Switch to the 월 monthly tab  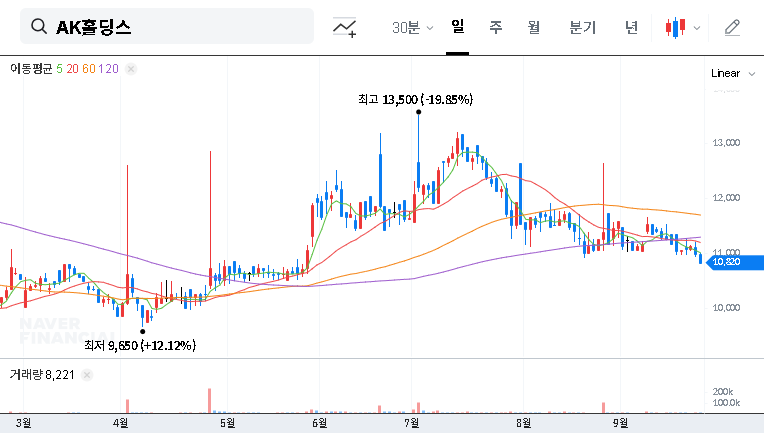point(534,27)
